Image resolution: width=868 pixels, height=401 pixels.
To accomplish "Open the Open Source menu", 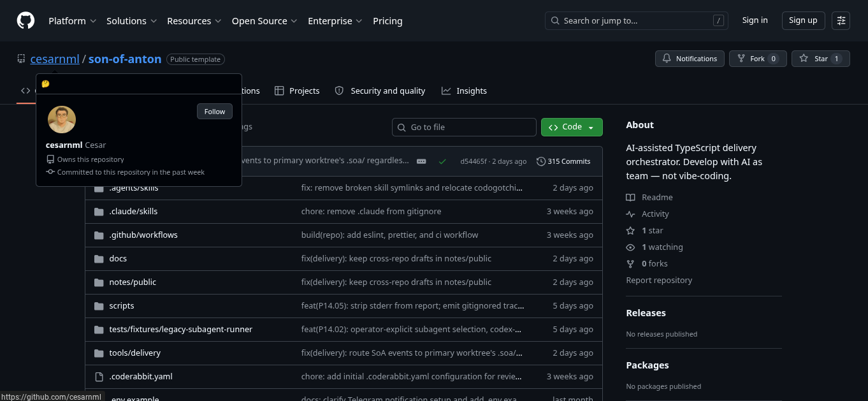I will (264, 20).
